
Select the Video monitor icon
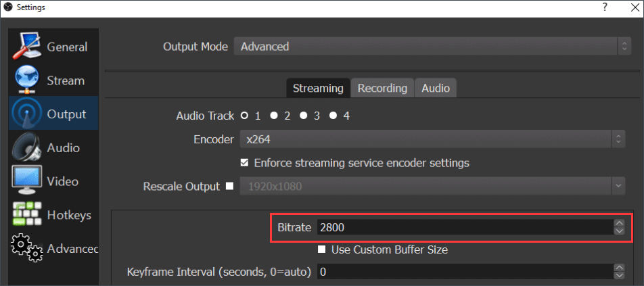coord(28,181)
